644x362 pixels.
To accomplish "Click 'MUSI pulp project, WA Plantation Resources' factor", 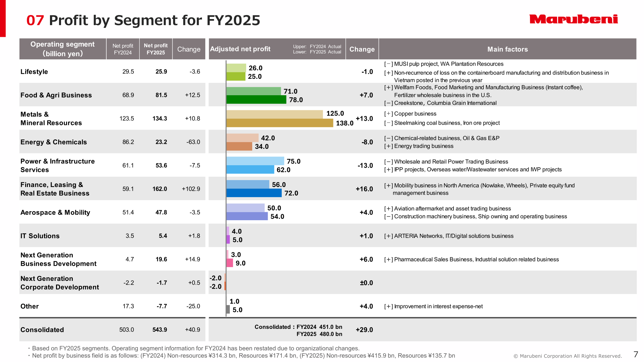I will pos(449,64).
